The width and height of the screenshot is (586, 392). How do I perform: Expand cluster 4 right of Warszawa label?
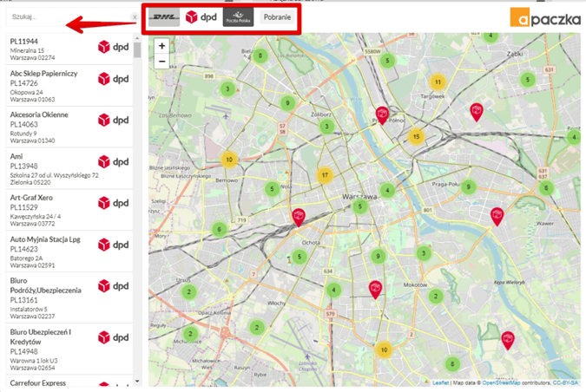point(387,191)
